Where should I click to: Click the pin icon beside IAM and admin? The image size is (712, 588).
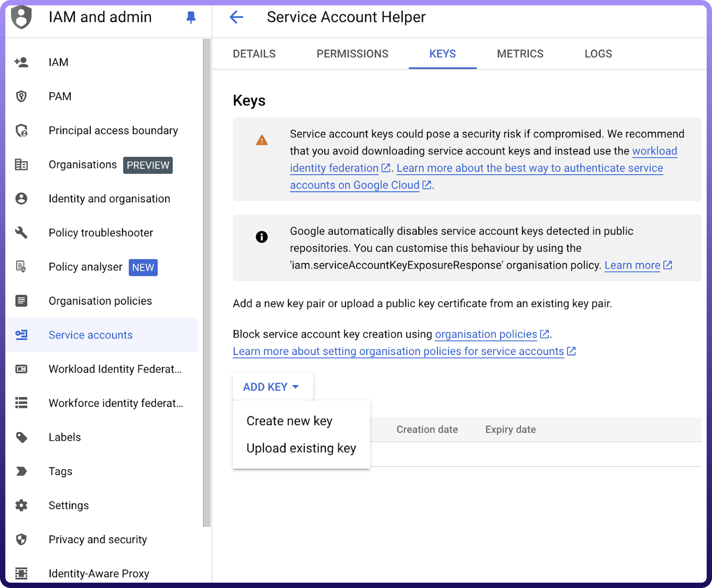191,17
